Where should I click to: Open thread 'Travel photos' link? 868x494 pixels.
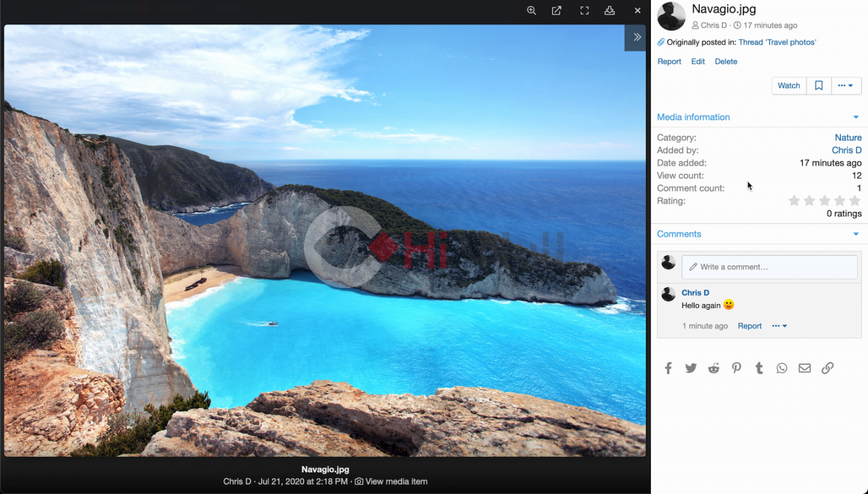point(777,42)
